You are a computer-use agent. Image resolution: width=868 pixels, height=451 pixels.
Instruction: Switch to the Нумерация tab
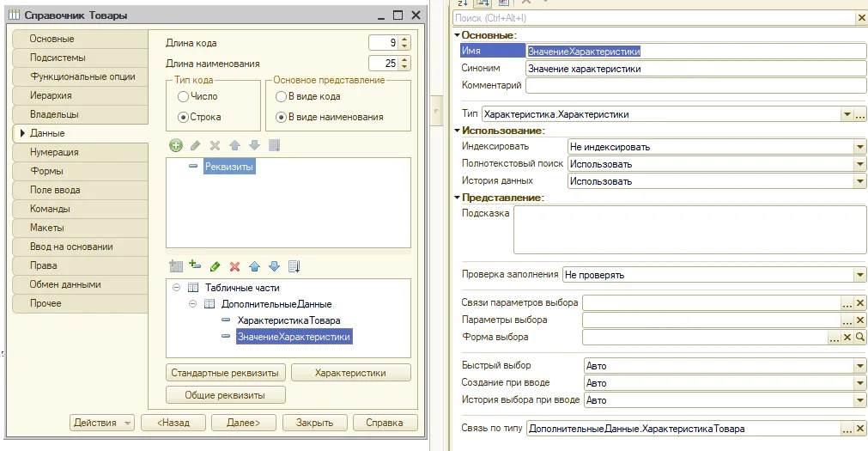point(54,152)
